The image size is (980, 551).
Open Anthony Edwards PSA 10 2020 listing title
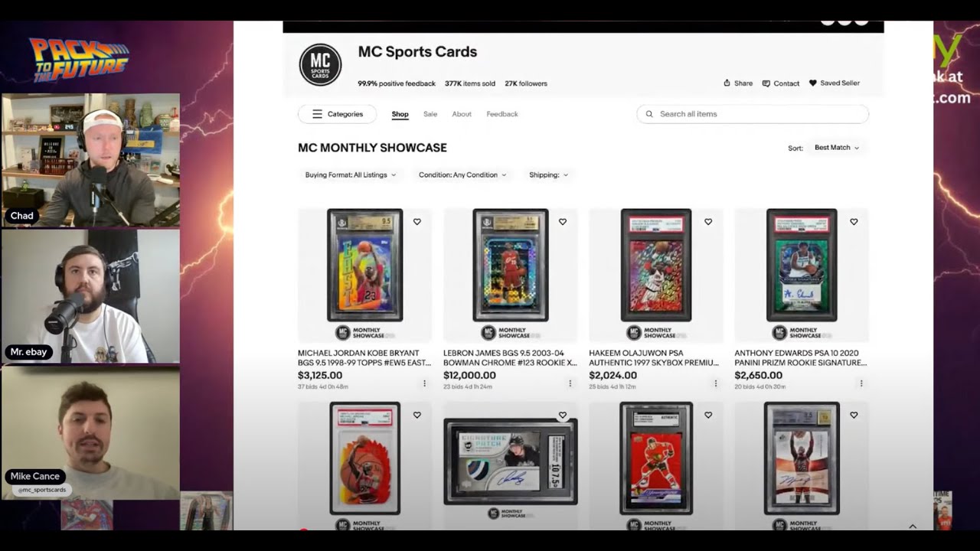[801, 358]
